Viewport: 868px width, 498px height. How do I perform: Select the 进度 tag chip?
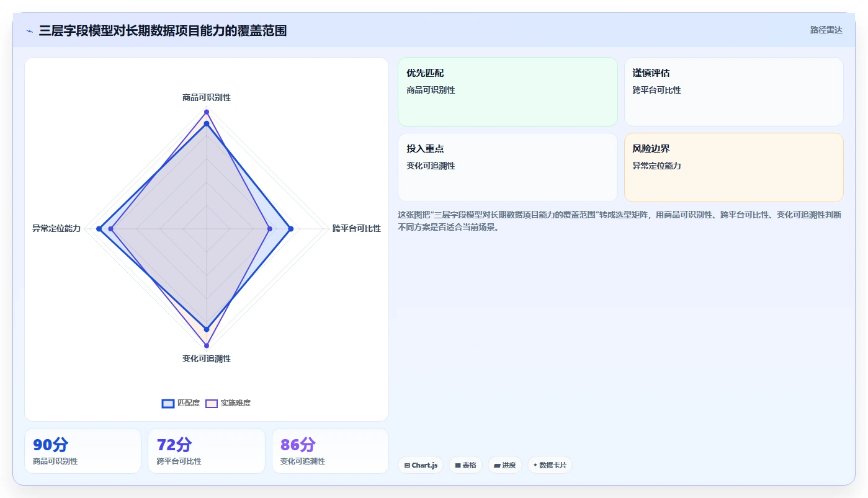click(x=504, y=465)
